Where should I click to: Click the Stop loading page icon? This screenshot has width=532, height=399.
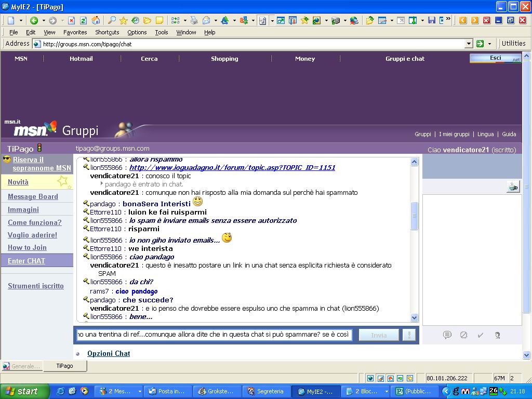click(x=71, y=20)
